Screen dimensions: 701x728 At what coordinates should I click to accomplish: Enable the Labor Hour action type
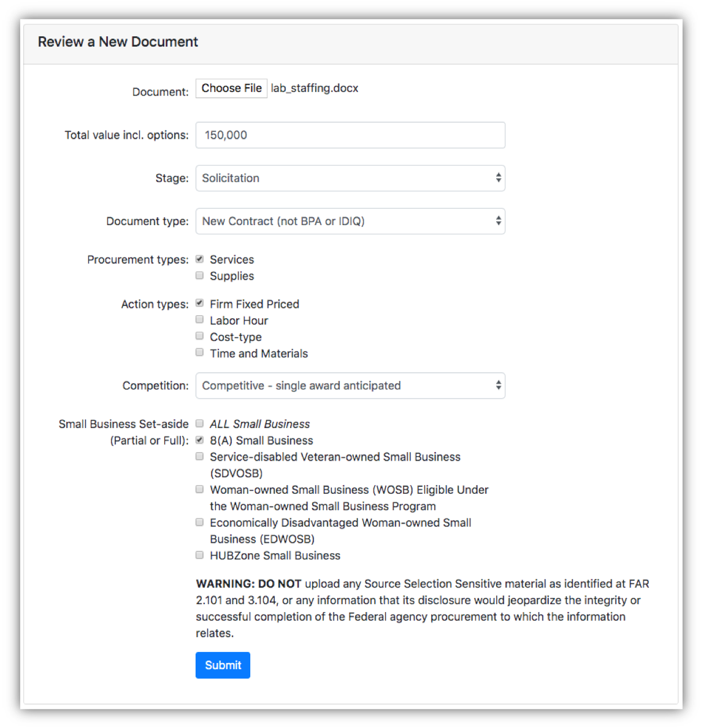(199, 320)
